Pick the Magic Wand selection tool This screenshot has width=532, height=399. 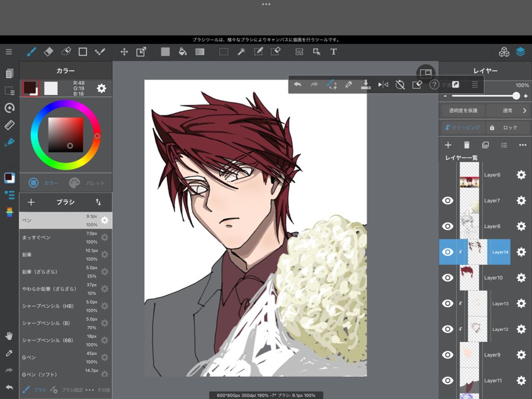(x=241, y=52)
